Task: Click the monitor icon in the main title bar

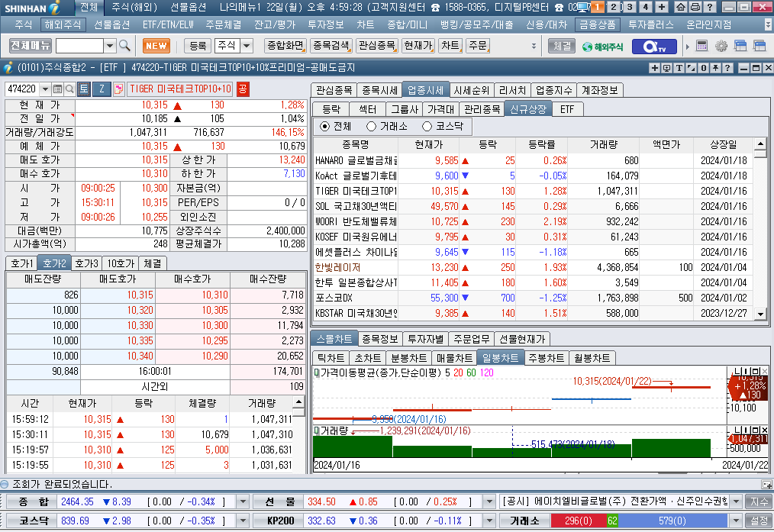Action: [x=583, y=7]
